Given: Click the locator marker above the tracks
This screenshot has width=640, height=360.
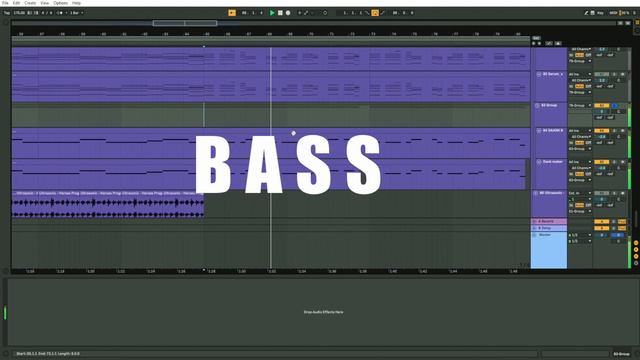Looking at the screenshot, I should [x=204, y=46].
